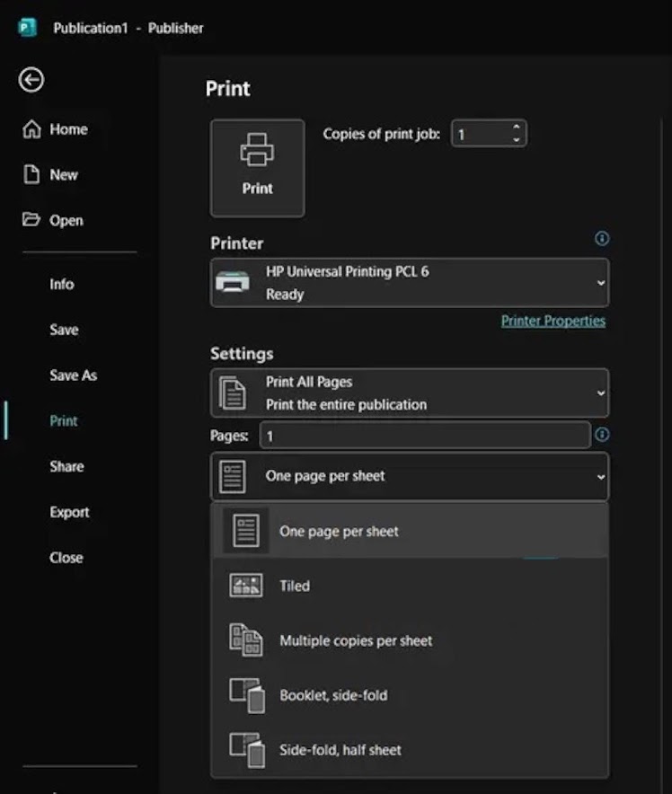Open Share in sidebar
This screenshot has height=794, width=672.
tap(66, 466)
